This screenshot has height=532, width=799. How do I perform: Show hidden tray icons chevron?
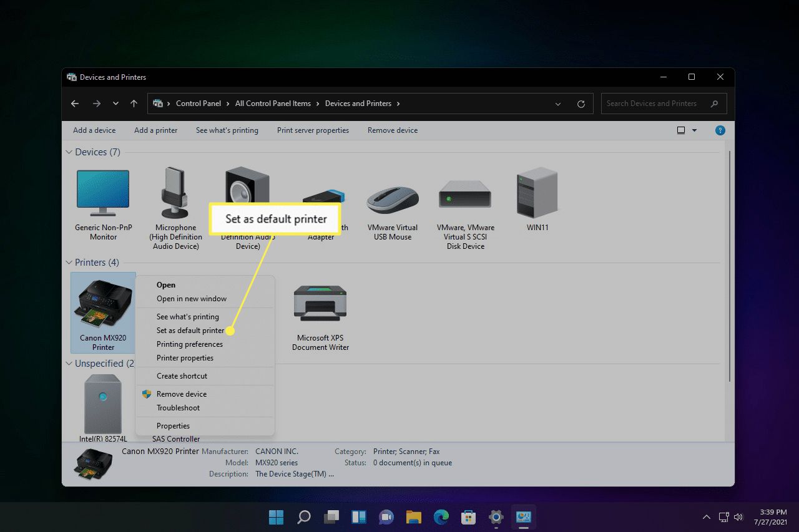[x=707, y=517]
